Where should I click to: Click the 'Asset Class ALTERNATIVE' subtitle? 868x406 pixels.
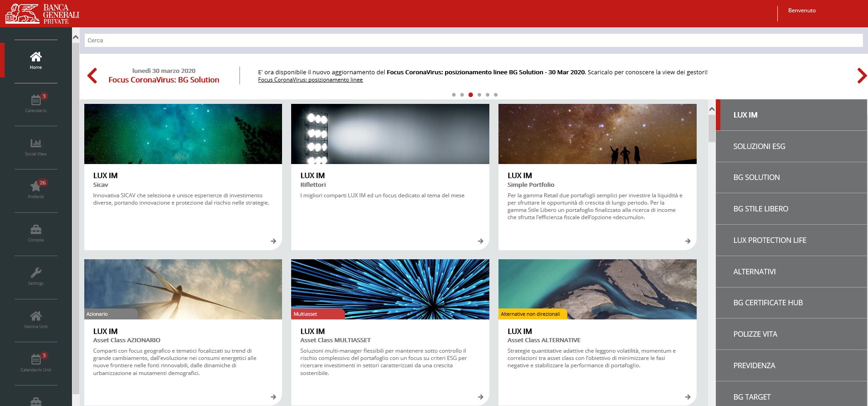click(x=544, y=340)
